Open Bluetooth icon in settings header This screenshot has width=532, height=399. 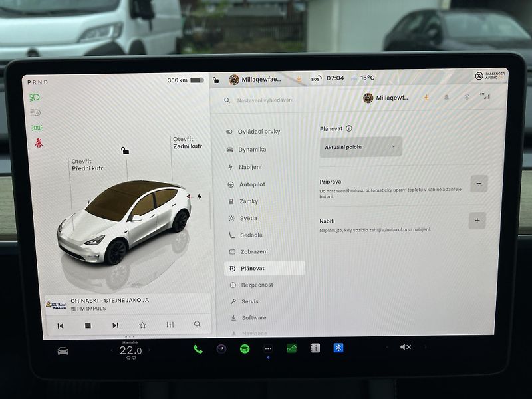click(x=467, y=97)
